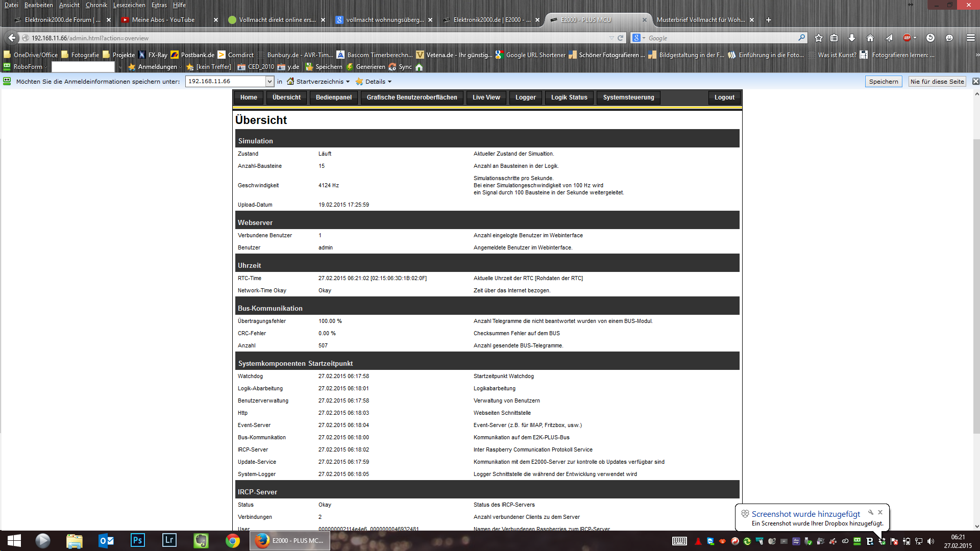Click the browser back arrow
The image size is (980, 551).
(x=11, y=38)
